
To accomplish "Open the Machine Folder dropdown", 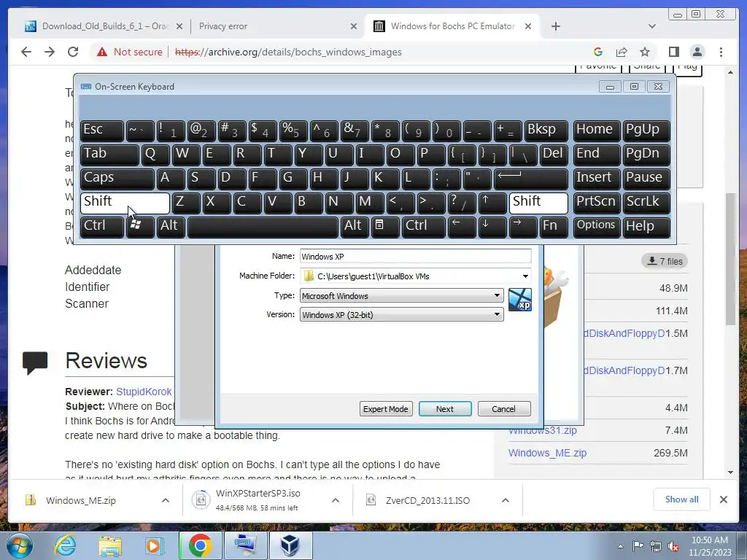I will pyautogui.click(x=525, y=276).
